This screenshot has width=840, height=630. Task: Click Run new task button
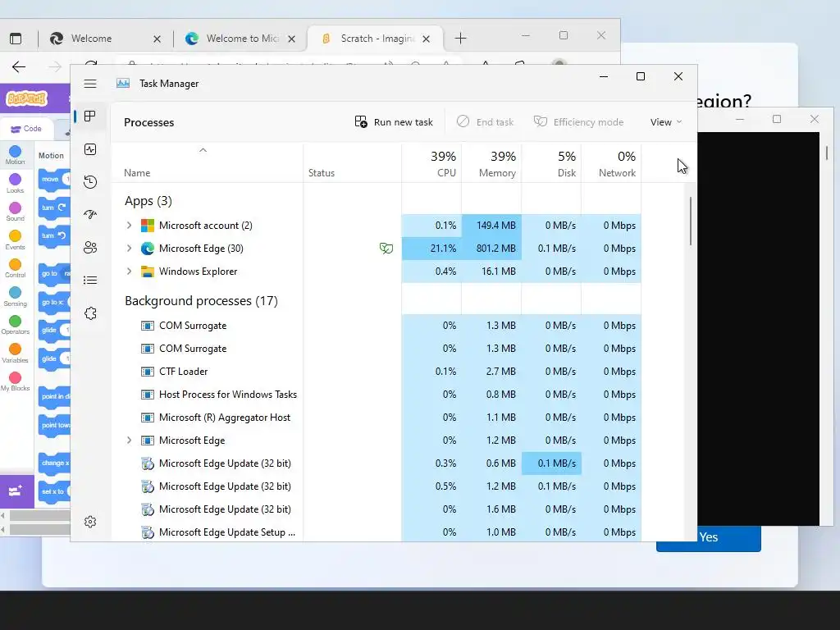[x=394, y=122]
